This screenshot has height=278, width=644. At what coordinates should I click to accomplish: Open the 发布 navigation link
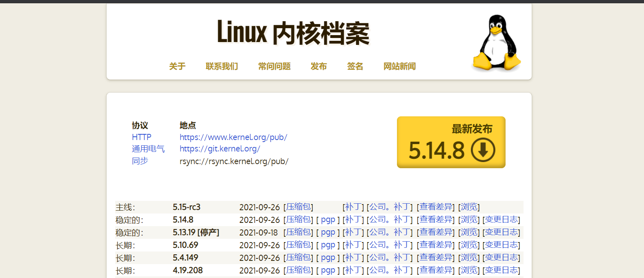coord(319,66)
